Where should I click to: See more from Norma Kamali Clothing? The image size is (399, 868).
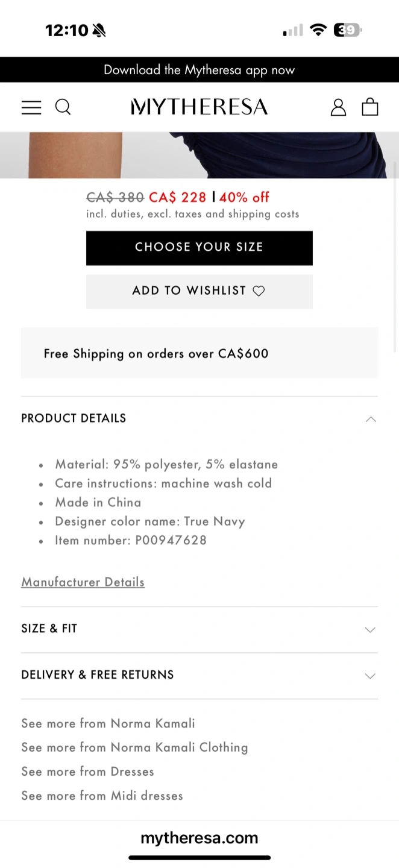(x=134, y=747)
